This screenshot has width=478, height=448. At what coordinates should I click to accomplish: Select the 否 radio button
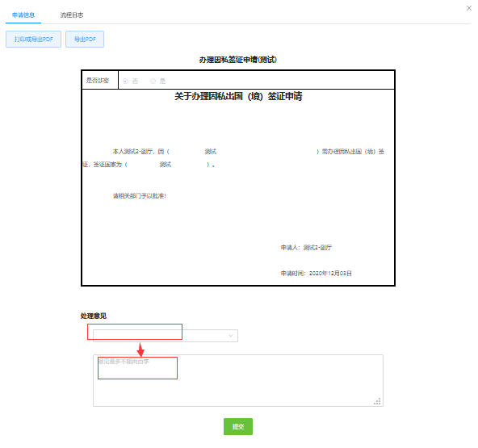point(125,81)
